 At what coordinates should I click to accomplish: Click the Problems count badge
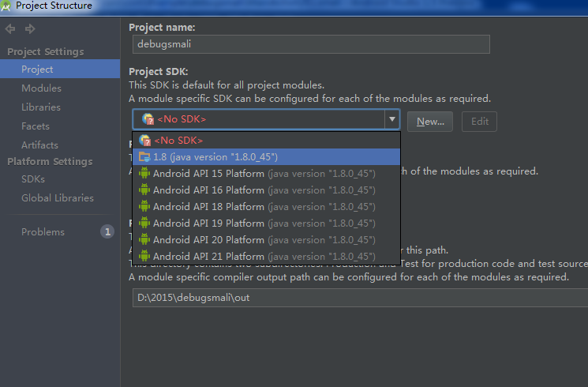coord(107,231)
